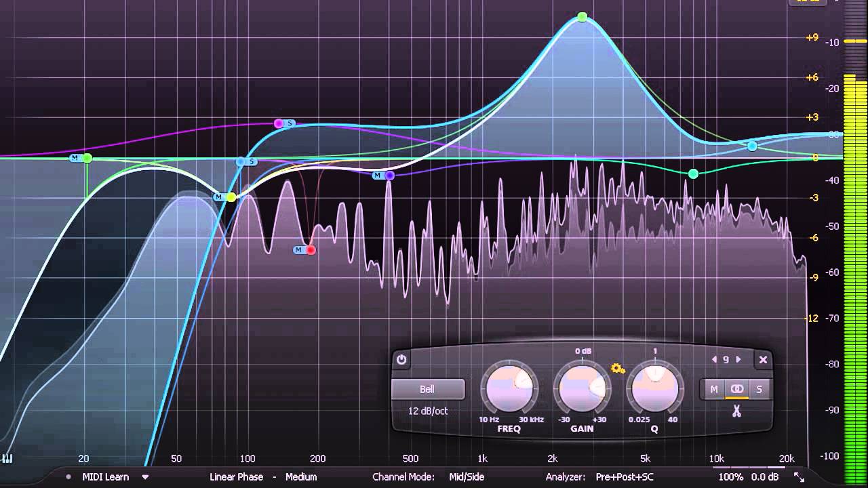Select the blue high-pass node near 100 Hz
The width and height of the screenshot is (868, 488).
[x=241, y=161]
